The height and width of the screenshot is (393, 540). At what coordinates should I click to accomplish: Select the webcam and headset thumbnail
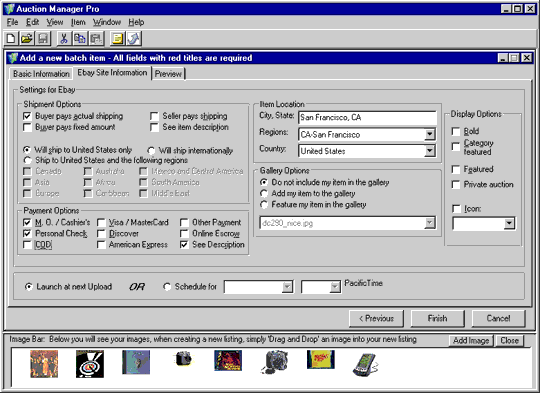click(274, 362)
